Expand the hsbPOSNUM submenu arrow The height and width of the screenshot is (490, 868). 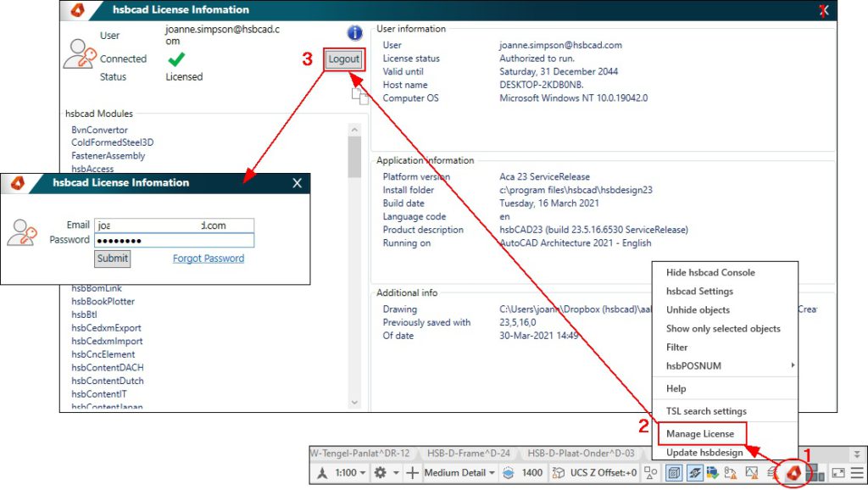click(793, 365)
